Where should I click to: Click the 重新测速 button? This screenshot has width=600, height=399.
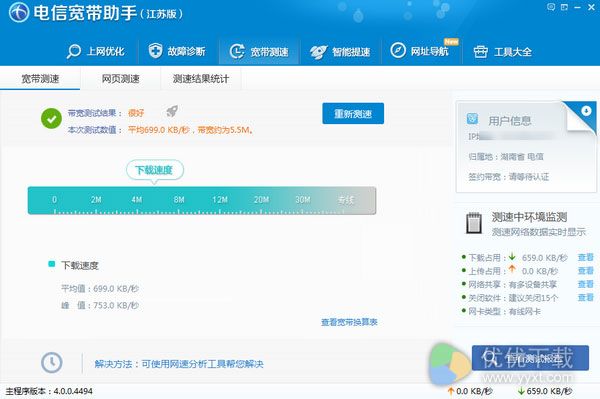[x=353, y=114]
